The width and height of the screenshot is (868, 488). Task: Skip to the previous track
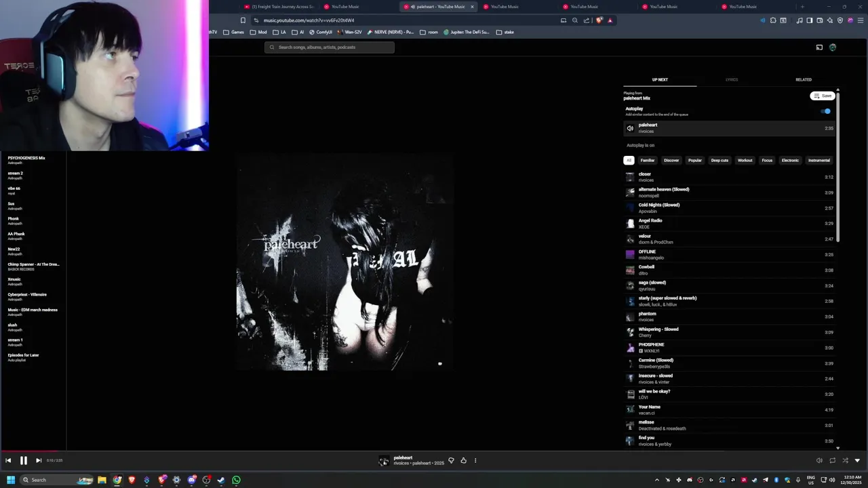pyautogui.click(x=8, y=460)
